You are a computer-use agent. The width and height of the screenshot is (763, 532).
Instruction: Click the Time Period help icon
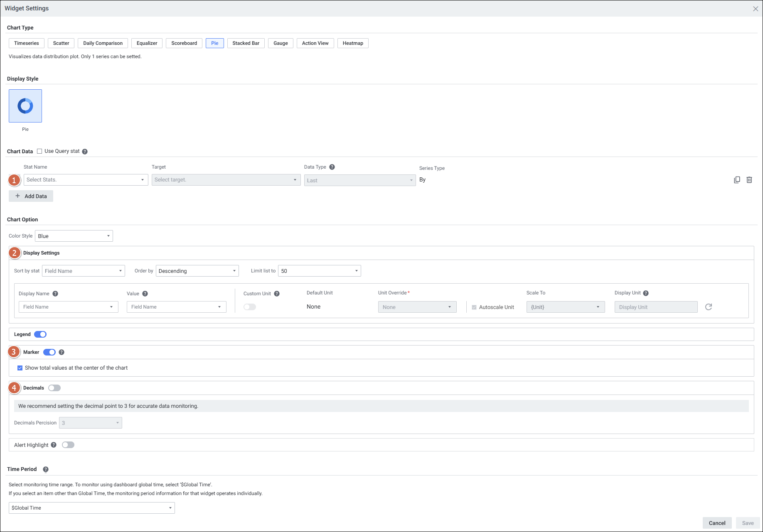pyautogui.click(x=46, y=469)
